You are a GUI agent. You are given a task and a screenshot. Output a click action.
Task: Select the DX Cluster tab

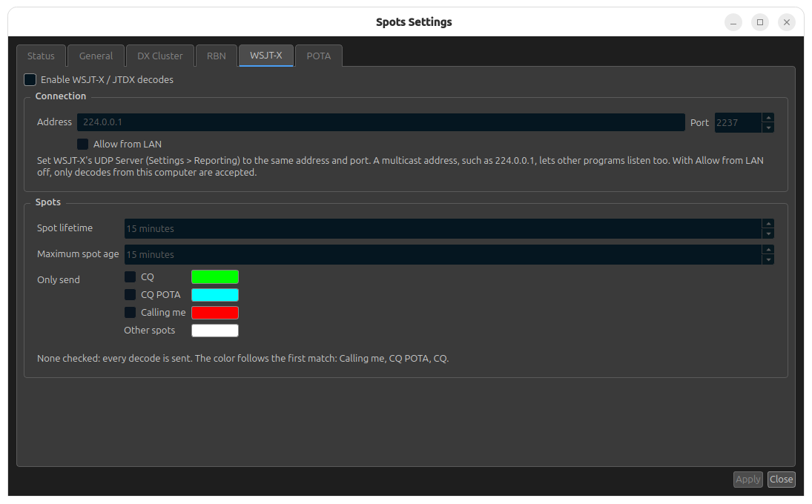[160, 56]
